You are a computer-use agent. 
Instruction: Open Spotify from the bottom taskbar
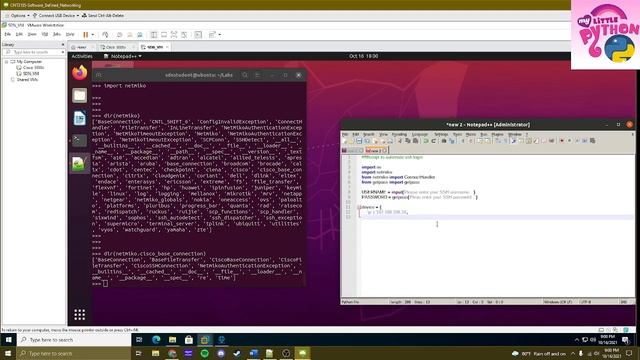pos(204,353)
